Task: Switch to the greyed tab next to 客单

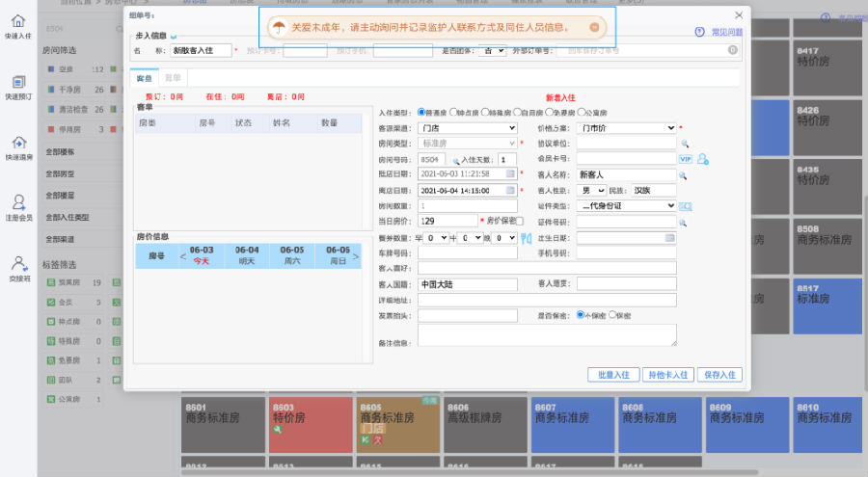Action: 173,78
